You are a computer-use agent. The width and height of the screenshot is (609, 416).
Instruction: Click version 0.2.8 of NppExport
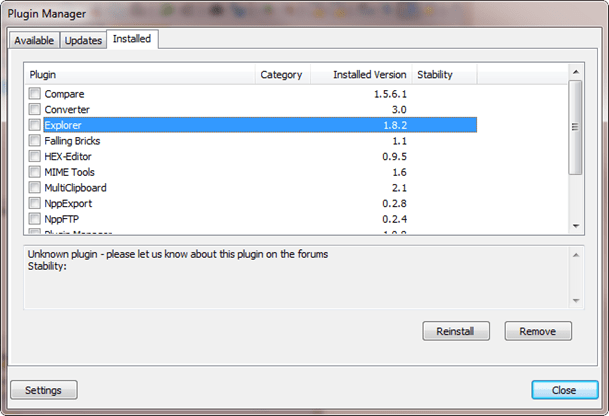394,204
